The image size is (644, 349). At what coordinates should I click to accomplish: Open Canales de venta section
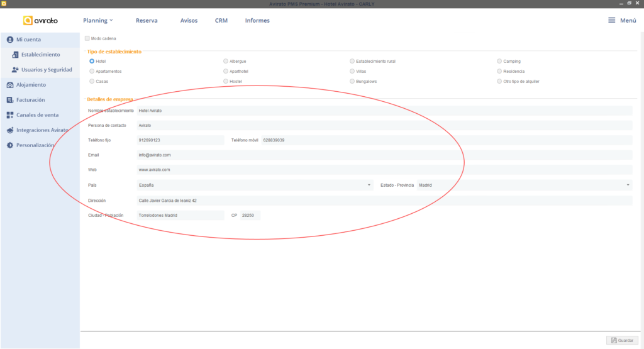(40, 115)
